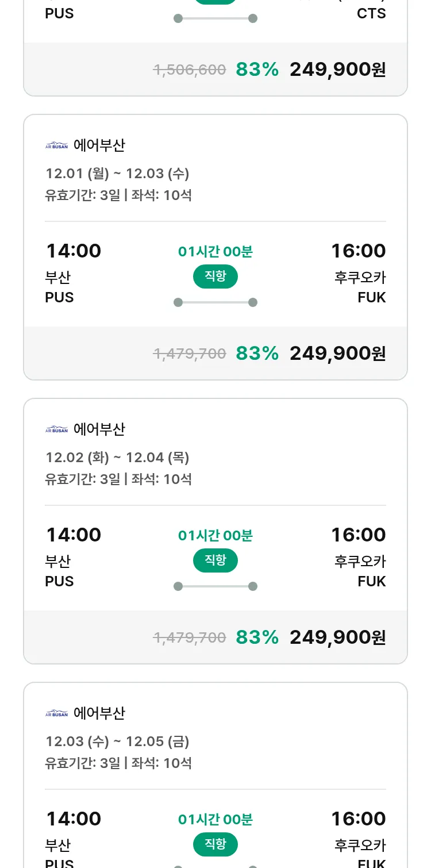Open the 12.03 (수) ~ 12.05 (금) date range
Viewport: 431px width, 868px height.
point(117,742)
